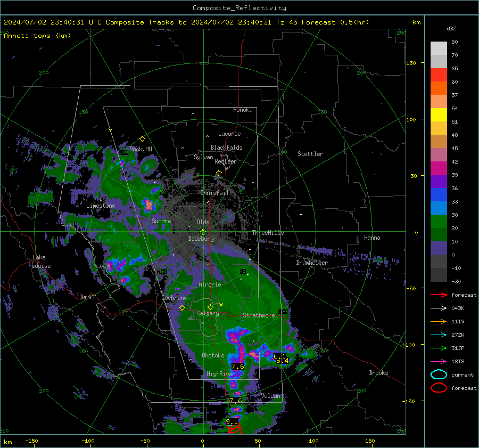Click the Hanna town label

click(372, 238)
